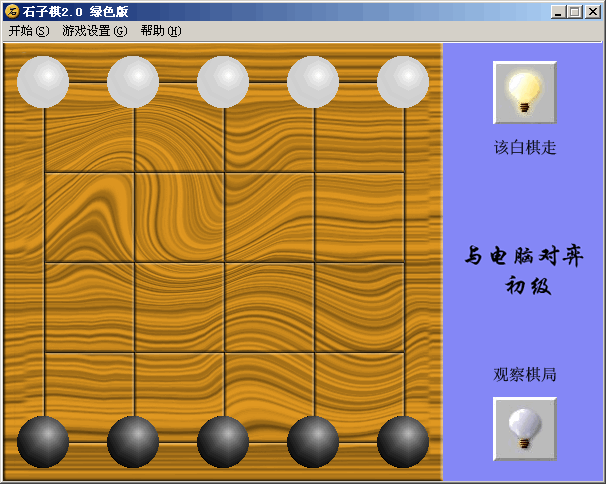Select the rightmost white stone

pos(403,82)
